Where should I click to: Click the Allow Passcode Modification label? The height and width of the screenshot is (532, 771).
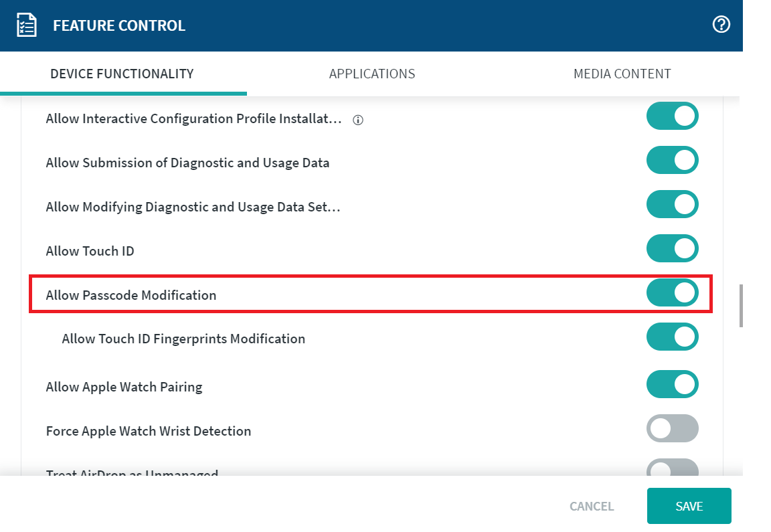(x=131, y=295)
